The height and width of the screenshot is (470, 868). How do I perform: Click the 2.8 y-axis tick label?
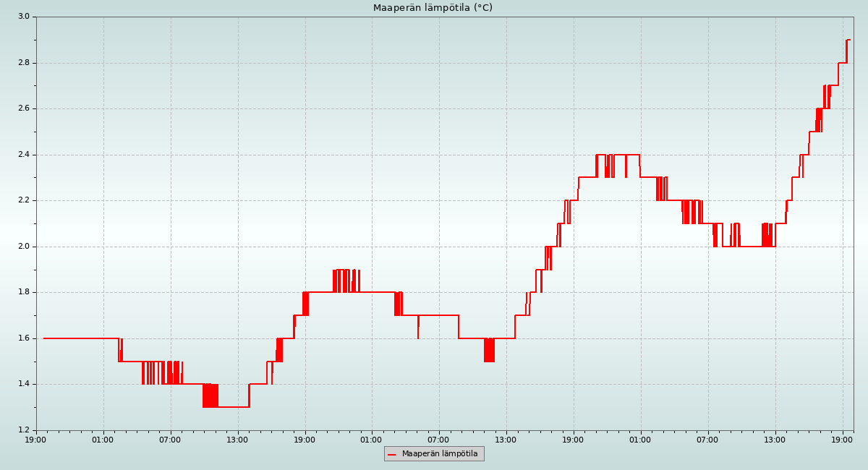pyautogui.click(x=23, y=63)
